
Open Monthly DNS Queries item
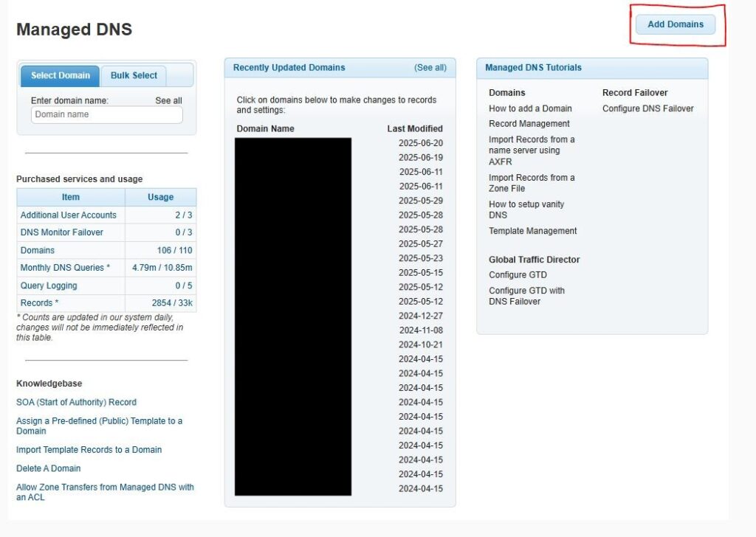[65, 267]
